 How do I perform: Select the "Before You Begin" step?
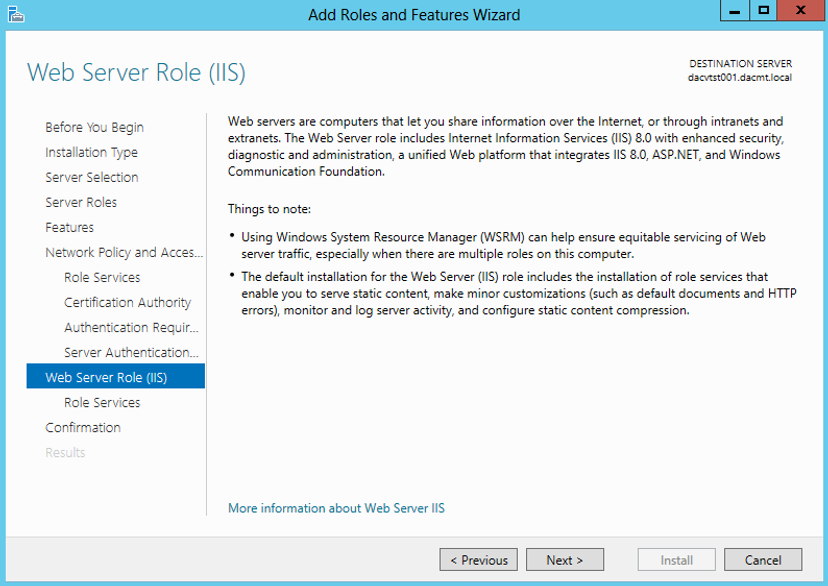[94, 127]
